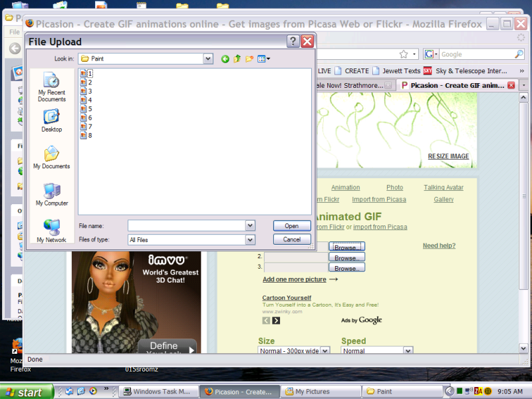Switch to the Picasion tab
The height and width of the screenshot is (399, 532).
pyautogui.click(x=453, y=86)
